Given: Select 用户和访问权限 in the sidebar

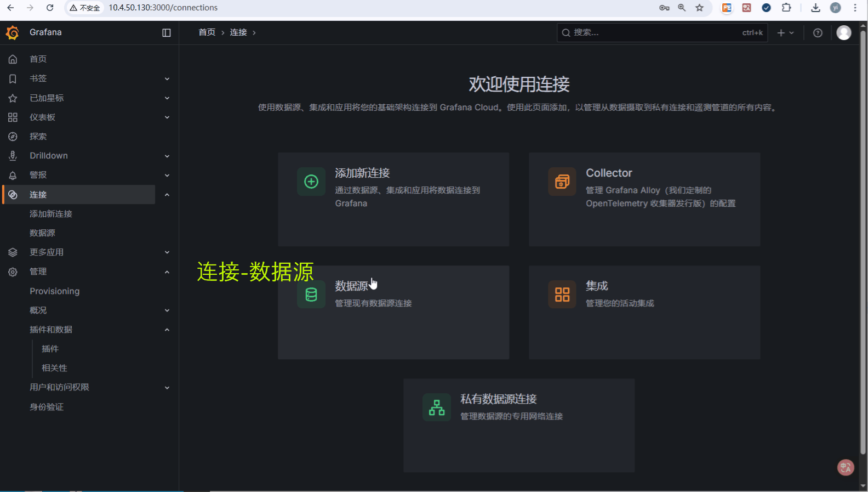Looking at the screenshot, I should [59, 387].
